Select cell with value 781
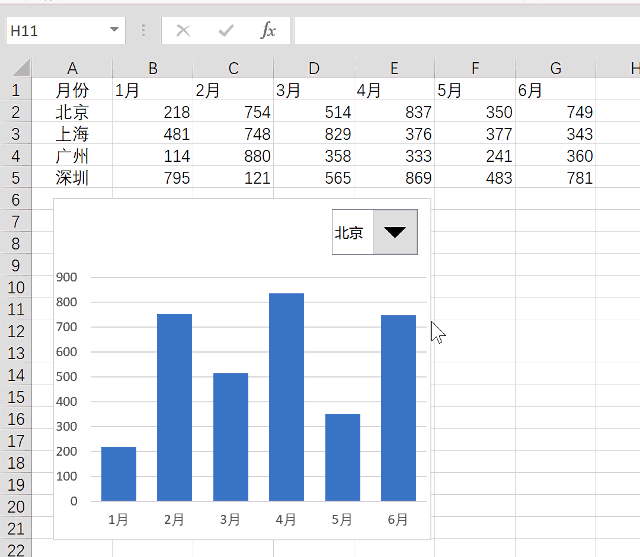This screenshot has height=557, width=640. tap(556, 178)
